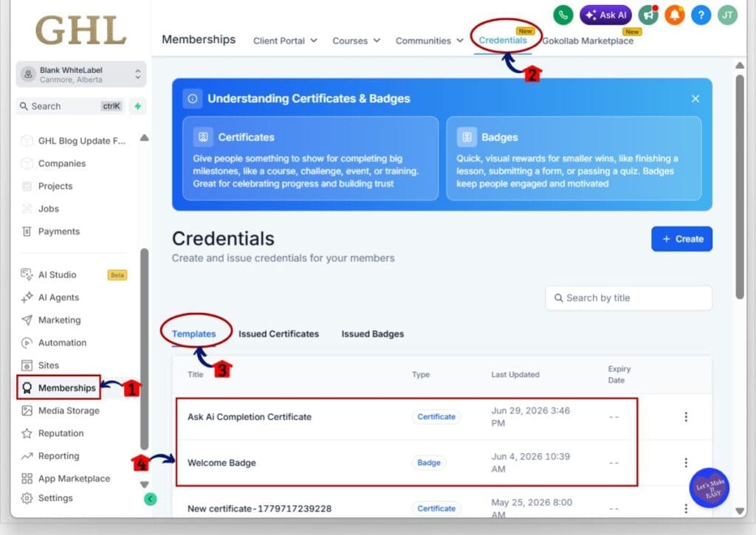Viewport: 756px width, 535px height.
Task: Click the Media Storage sidebar icon
Action: point(27,410)
